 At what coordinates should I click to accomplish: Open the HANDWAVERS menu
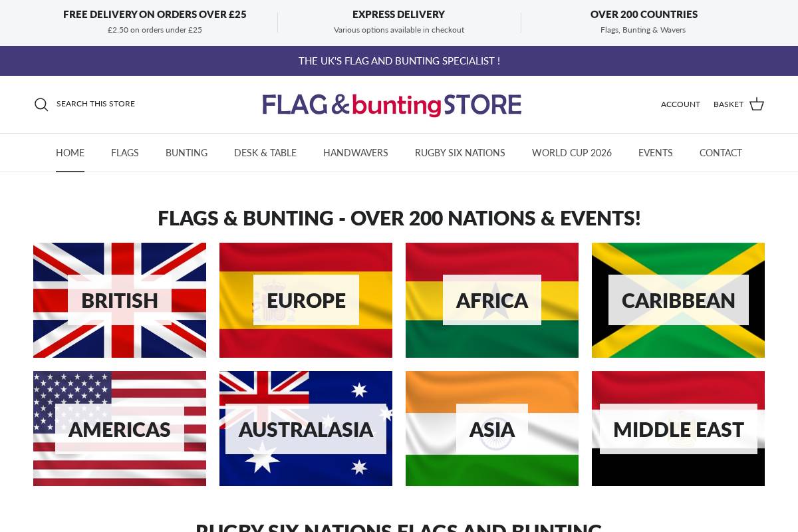(356, 153)
